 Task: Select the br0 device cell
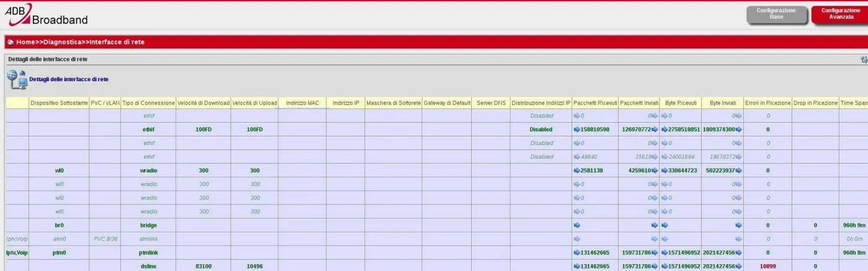click(x=59, y=226)
